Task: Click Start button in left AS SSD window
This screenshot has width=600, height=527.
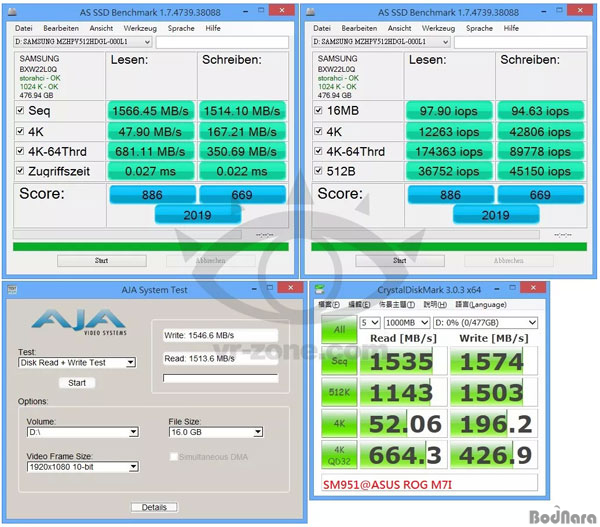Action: pyautogui.click(x=102, y=261)
